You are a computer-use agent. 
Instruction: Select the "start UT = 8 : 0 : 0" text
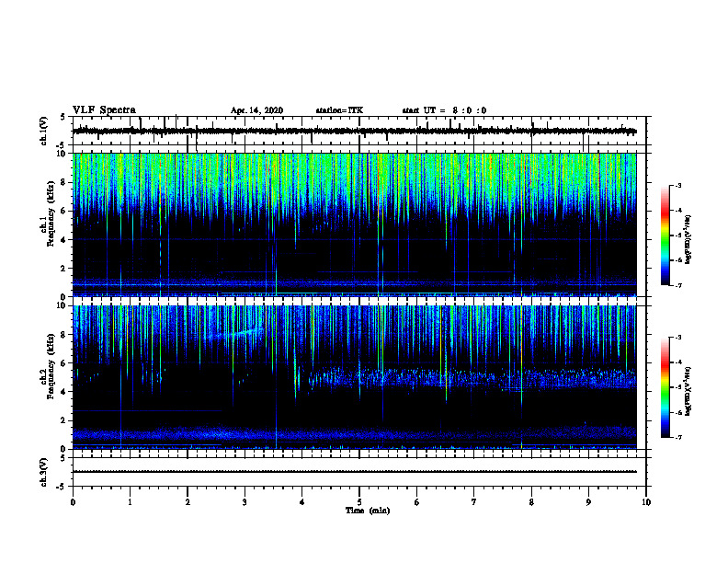tap(444, 110)
